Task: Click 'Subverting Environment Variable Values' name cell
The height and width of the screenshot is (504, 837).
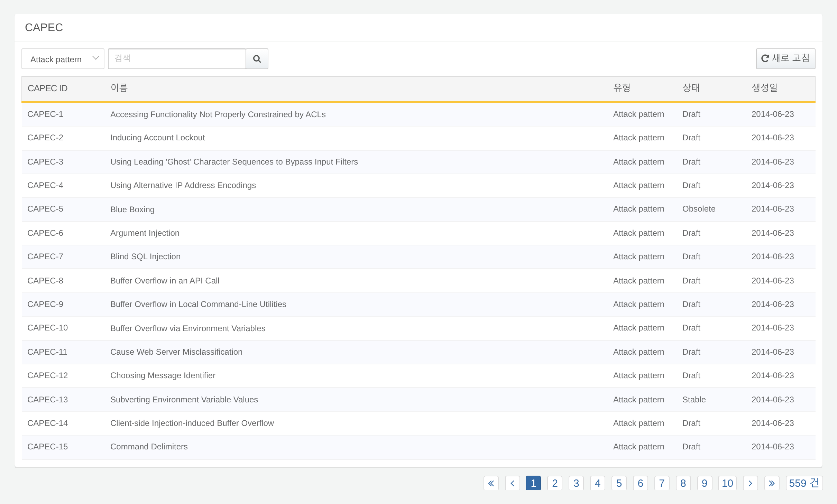Action: click(x=184, y=400)
